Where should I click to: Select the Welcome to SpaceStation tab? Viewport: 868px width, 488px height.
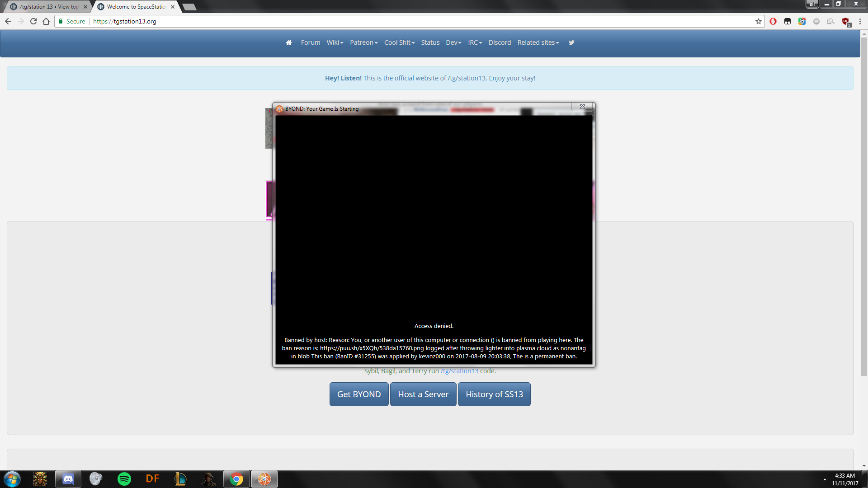pyautogui.click(x=136, y=7)
